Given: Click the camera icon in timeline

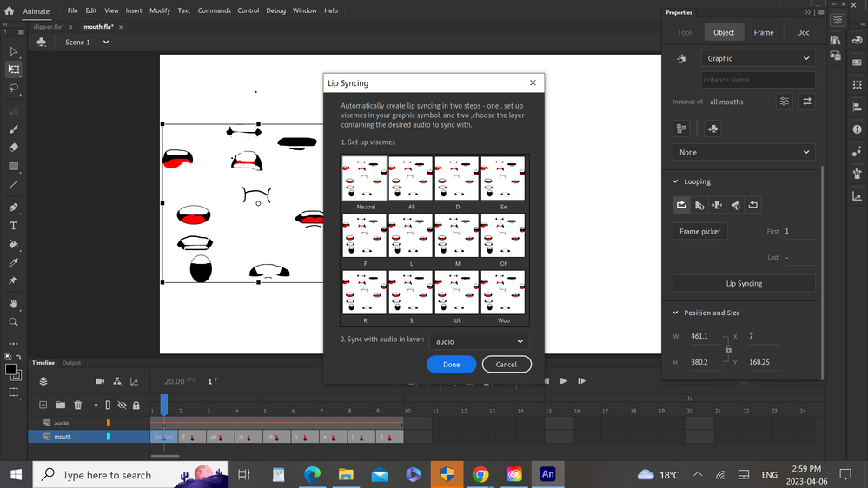Looking at the screenshot, I should [100, 381].
